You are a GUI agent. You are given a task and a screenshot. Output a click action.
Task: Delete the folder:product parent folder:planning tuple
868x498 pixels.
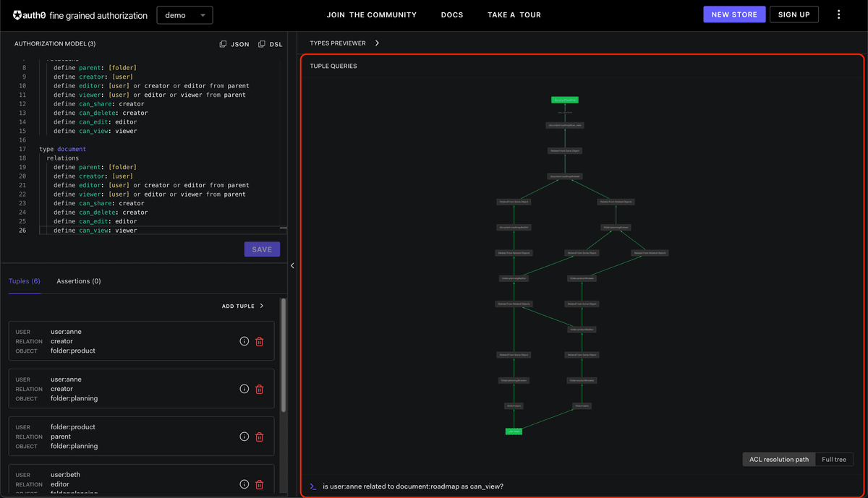[x=260, y=437]
